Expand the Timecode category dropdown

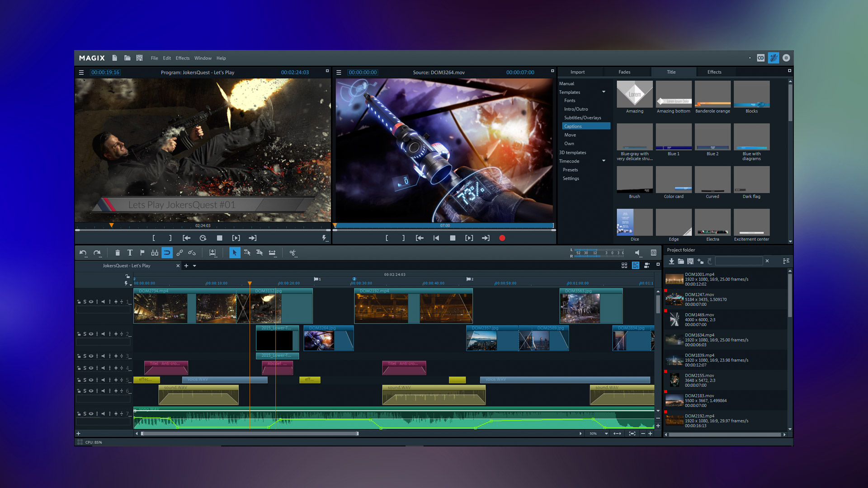pos(604,161)
